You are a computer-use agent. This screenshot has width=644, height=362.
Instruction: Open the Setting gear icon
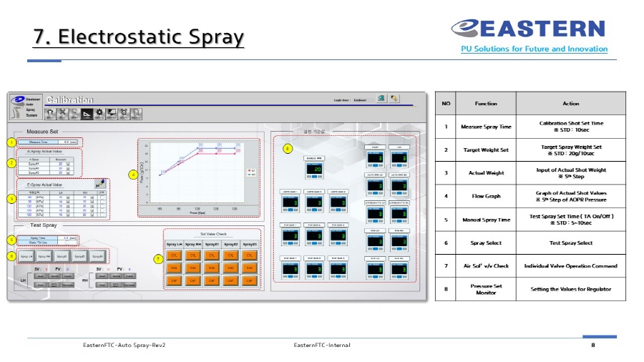coord(99,114)
